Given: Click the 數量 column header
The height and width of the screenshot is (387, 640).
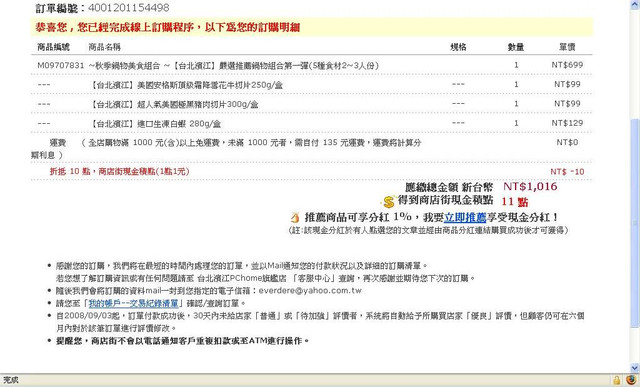Looking at the screenshot, I should click(516, 47).
